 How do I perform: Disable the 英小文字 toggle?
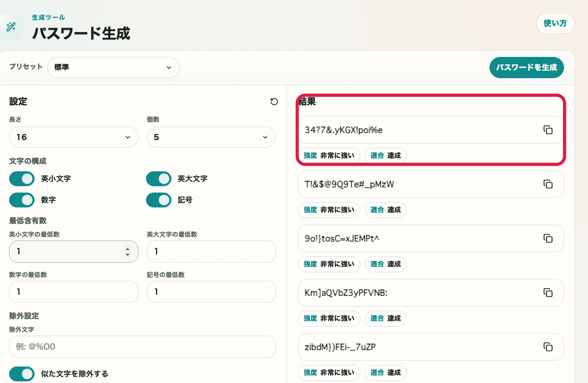click(x=21, y=178)
